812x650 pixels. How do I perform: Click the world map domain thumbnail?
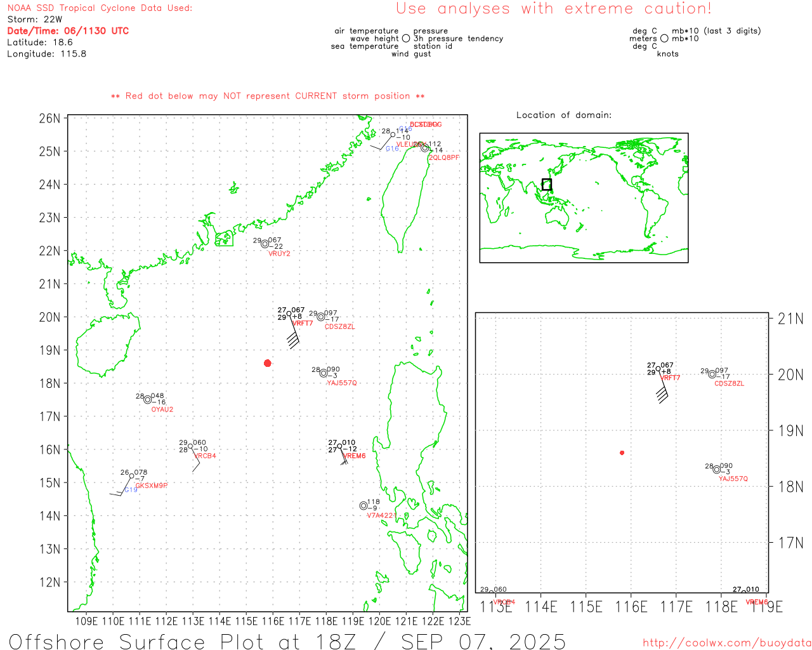tap(584, 197)
